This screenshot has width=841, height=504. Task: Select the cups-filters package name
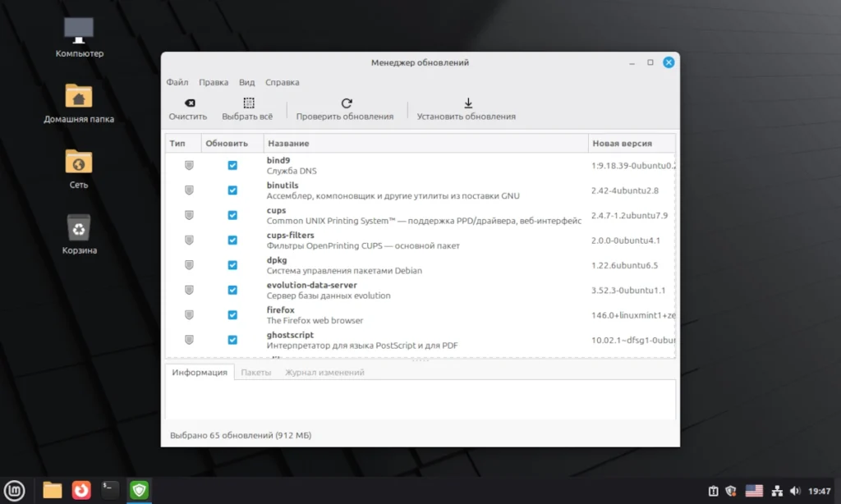pos(290,235)
